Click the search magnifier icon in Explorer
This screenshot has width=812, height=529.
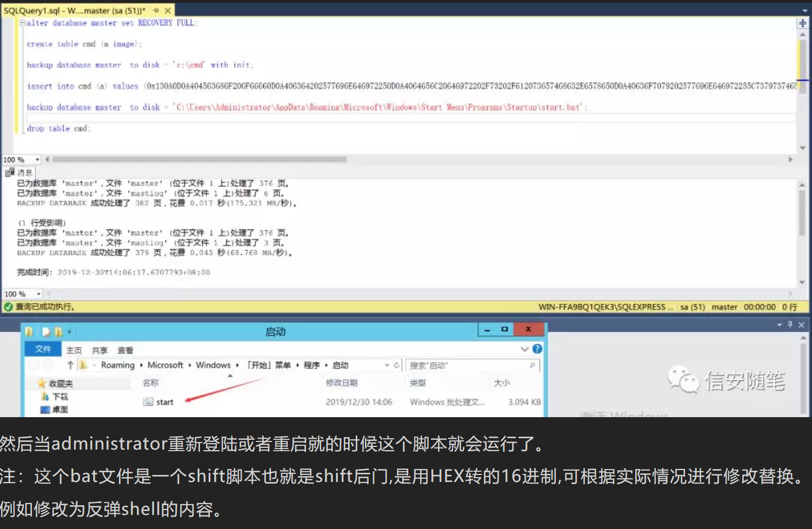point(532,365)
